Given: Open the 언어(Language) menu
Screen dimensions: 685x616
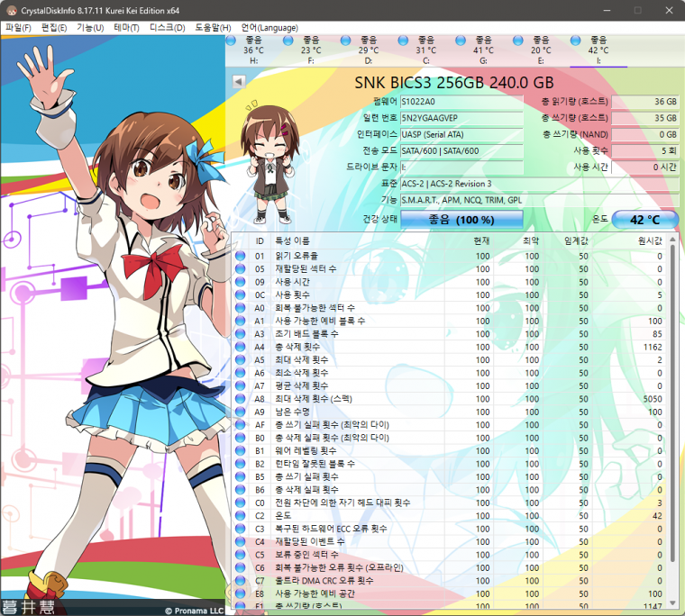Looking at the screenshot, I should (269, 28).
